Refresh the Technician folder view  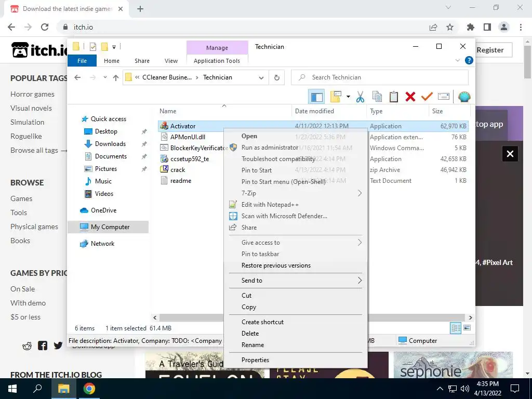tap(277, 78)
